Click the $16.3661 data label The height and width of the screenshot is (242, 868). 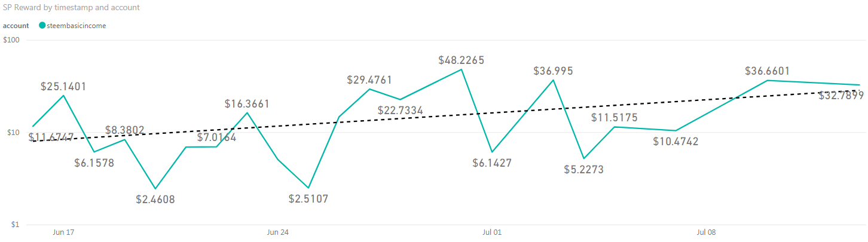247,104
